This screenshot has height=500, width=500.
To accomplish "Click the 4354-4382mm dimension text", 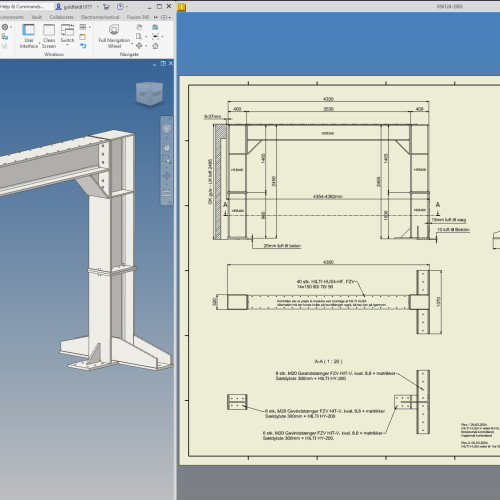I will (x=328, y=196).
